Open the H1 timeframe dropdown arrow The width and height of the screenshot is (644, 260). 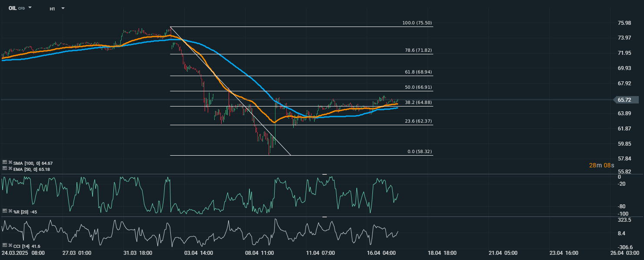[63, 8]
